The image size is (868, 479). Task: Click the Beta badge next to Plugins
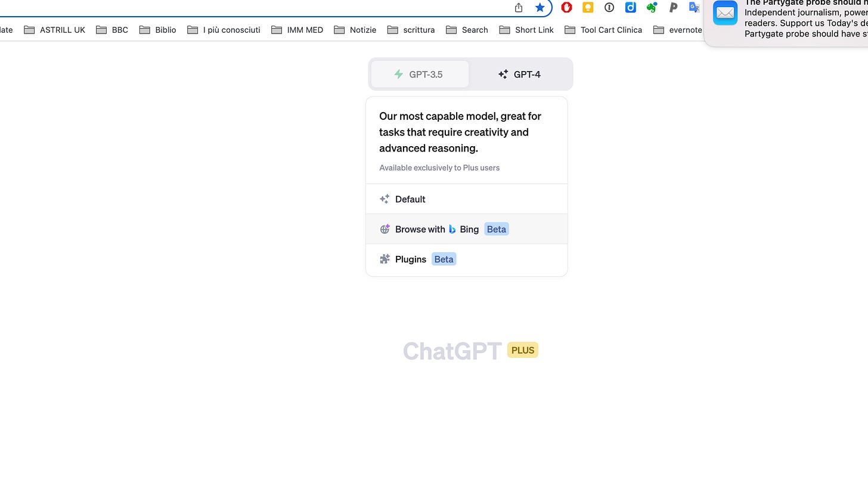click(x=444, y=259)
